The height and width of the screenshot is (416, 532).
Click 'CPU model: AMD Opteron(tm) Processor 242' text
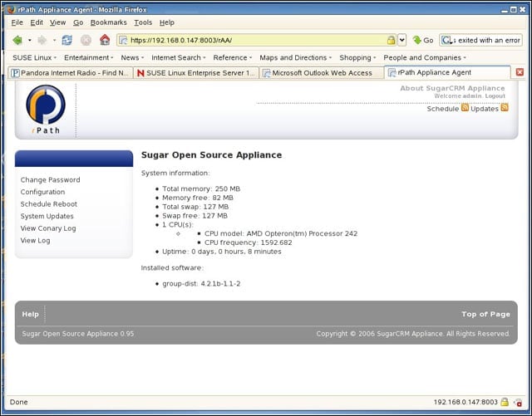pos(281,233)
